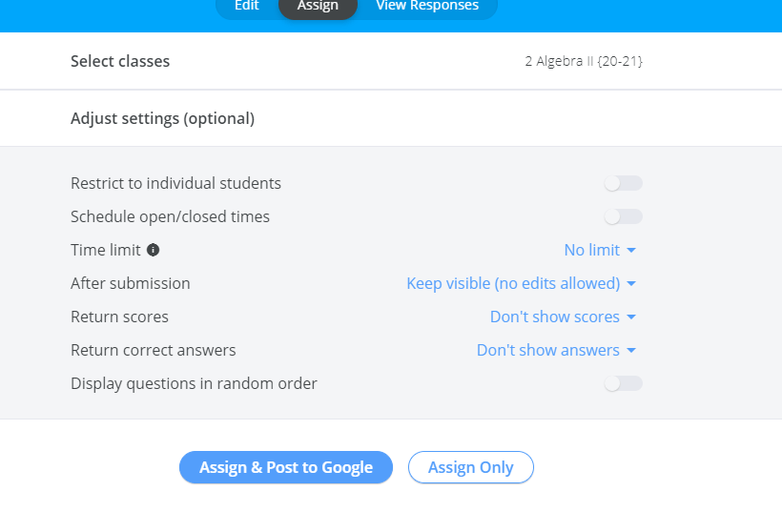This screenshot has height=532, width=782.
Task: Click the 2 Algebra II {20-21} class label
Action: point(584,61)
